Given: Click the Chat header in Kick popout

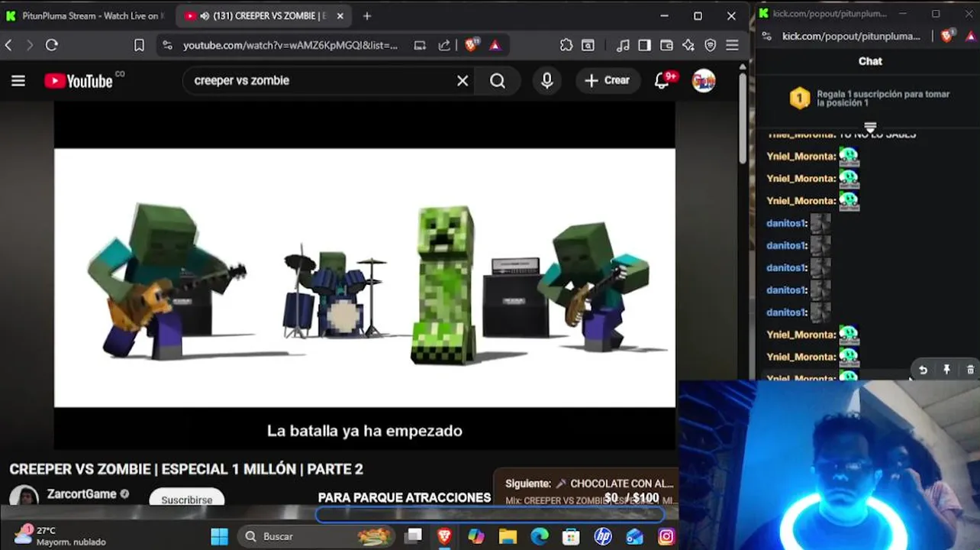Looking at the screenshot, I should point(870,61).
